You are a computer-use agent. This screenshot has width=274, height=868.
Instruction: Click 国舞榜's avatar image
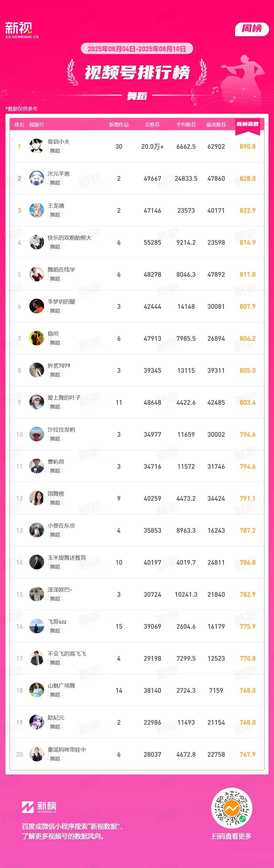pos(36,498)
